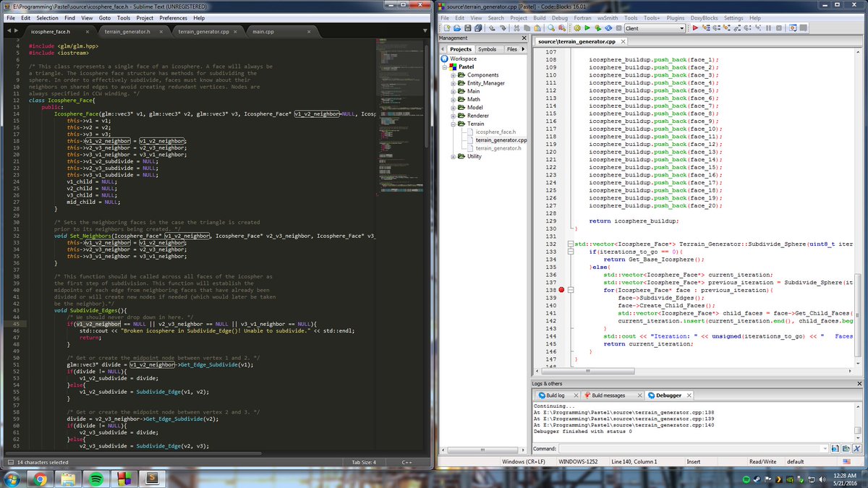The width and height of the screenshot is (868, 488).
Task: Click the Run to cursor debugger icon
Action: pos(705,28)
